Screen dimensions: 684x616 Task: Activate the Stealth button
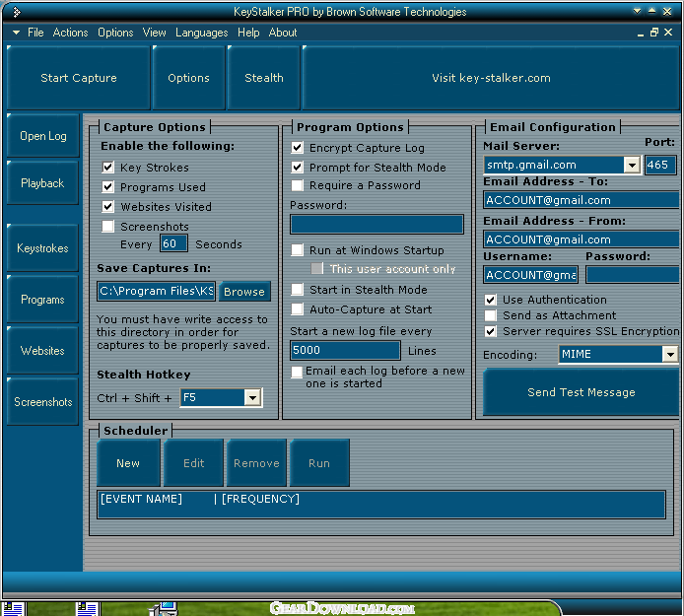pyautogui.click(x=263, y=78)
